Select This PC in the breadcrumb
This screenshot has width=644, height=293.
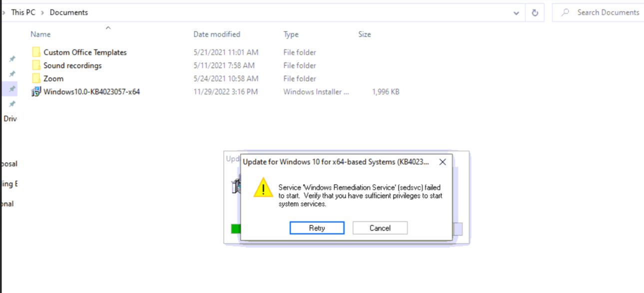[x=23, y=12]
